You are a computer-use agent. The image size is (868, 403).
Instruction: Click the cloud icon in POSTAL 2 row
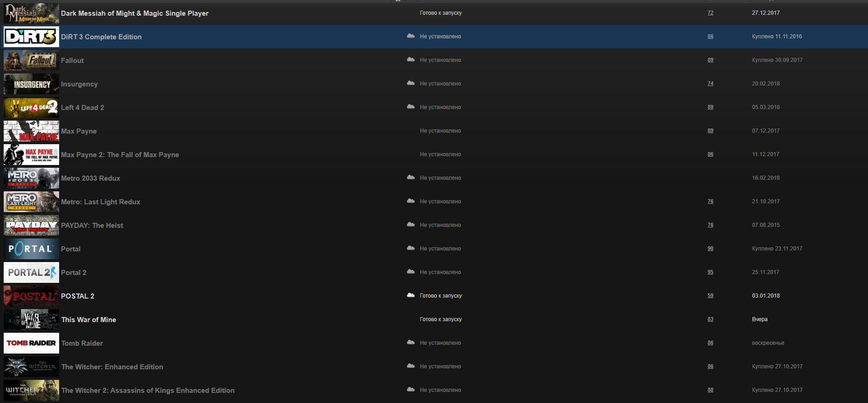pyautogui.click(x=411, y=295)
